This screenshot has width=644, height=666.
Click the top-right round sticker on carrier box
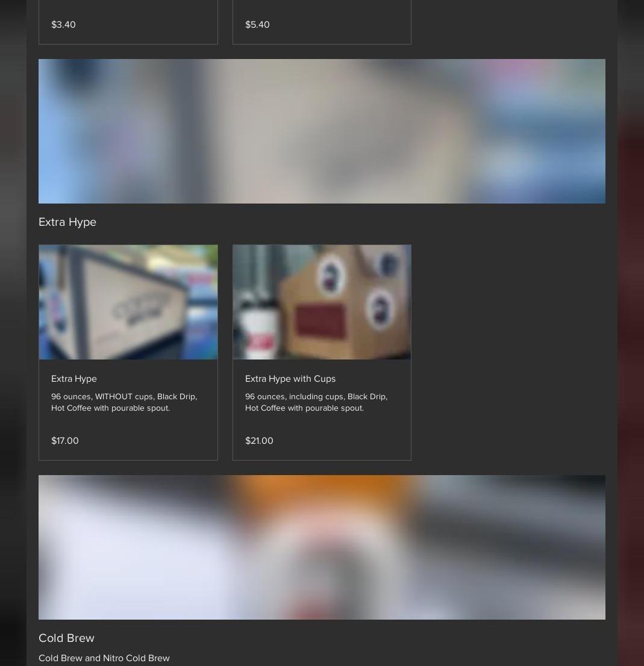[x=387, y=264]
